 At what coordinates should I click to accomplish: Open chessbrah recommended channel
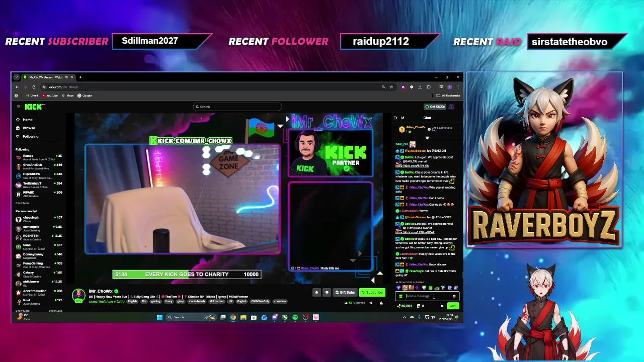click(39, 219)
